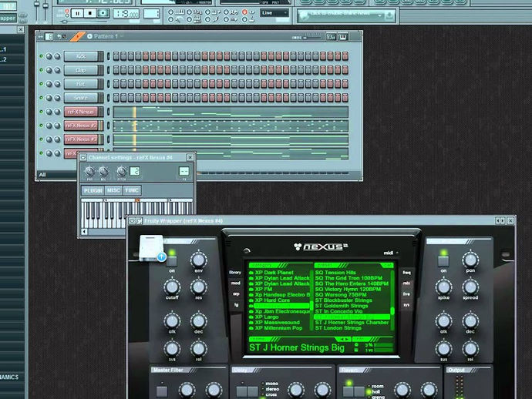The height and width of the screenshot is (399, 532).
Task: Mute the Snare channel via green LED
Action: pyautogui.click(x=42, y=98)
